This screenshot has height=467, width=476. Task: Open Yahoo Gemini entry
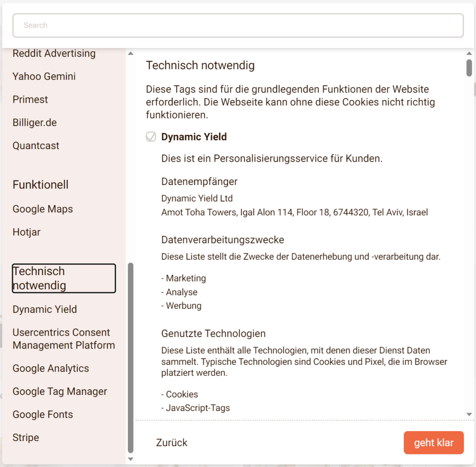point(44,77)
